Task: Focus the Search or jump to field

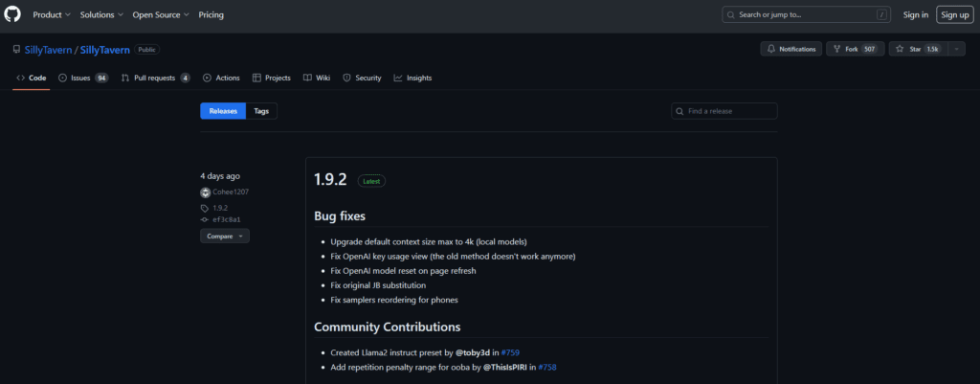Action: point(806,14)
